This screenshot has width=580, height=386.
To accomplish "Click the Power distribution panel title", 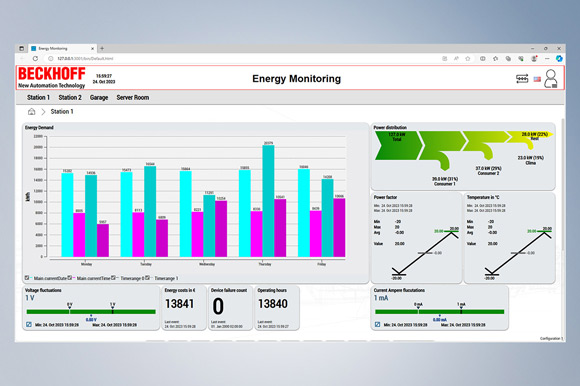I will (390, 128).
